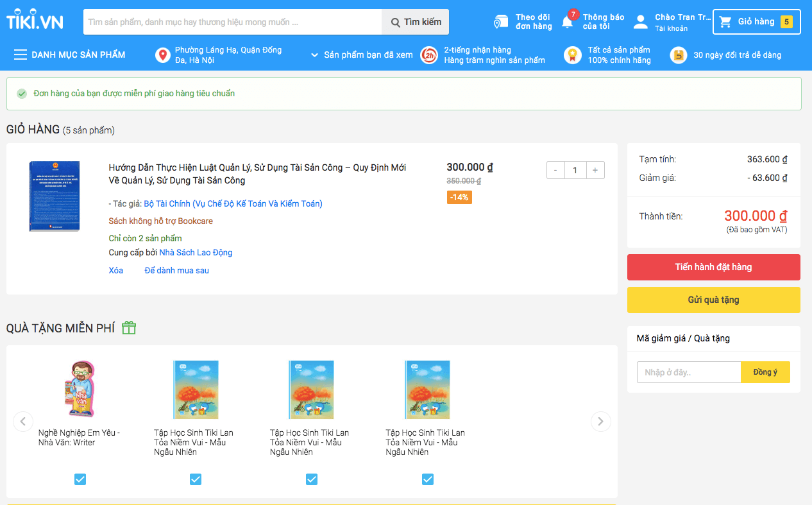The image size is (812, 505).
Task: Click the 30-day return icon
Action: click(x=678, y=55)
